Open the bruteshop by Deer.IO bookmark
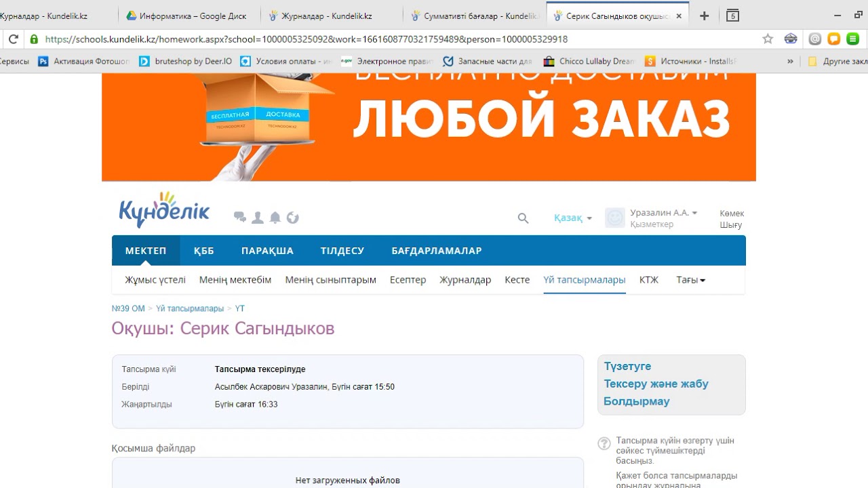This screenshot has height=488, width=868. 186,61
